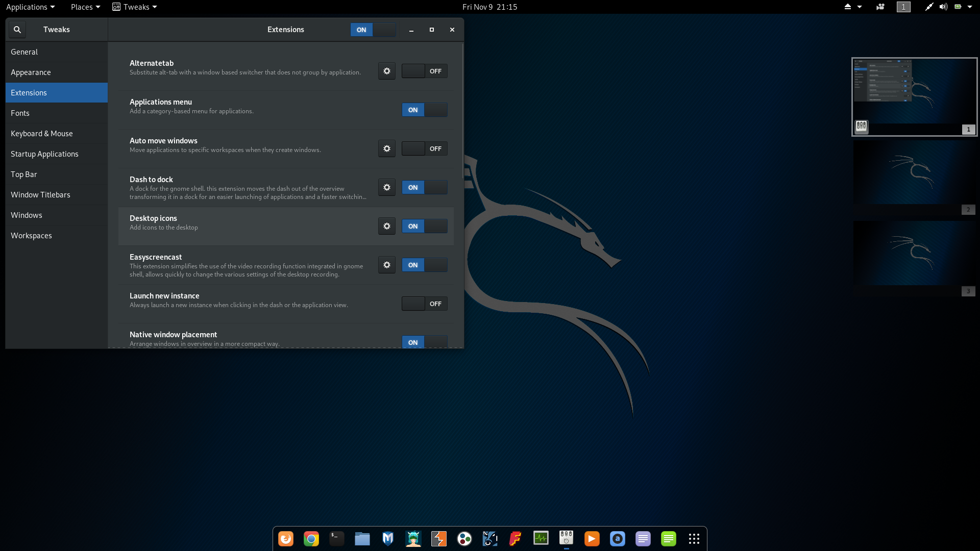Disable the Applications menu extension switch
The image size is (980, 551).
pyautogui.click(x=425, y=110)
